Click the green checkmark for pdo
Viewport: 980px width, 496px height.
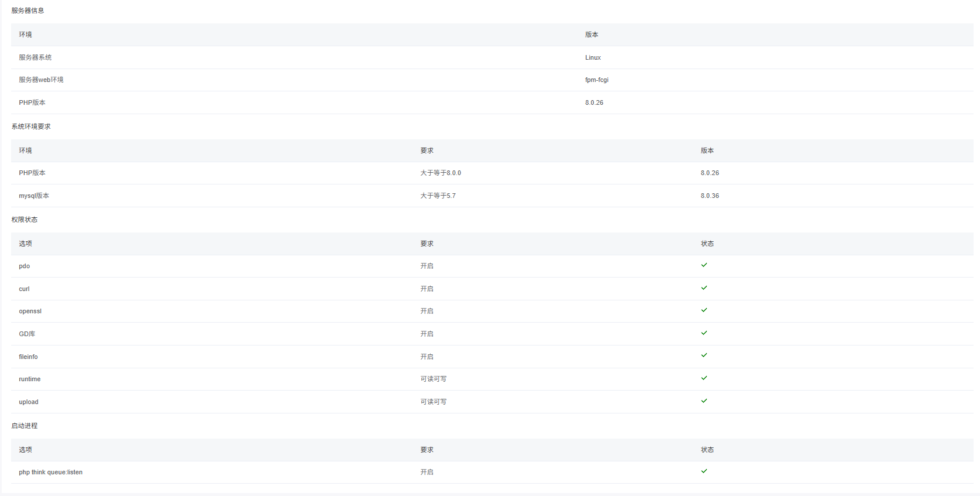[x=704, y=265]
